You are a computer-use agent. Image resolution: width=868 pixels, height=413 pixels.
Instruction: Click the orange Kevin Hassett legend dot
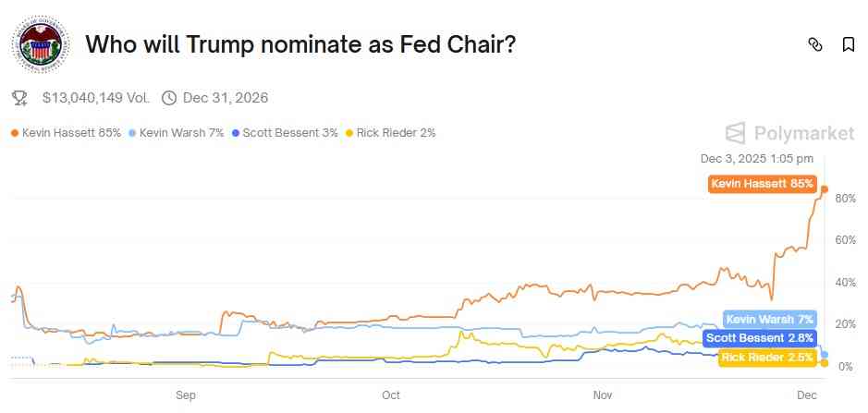tap(15, 133)
